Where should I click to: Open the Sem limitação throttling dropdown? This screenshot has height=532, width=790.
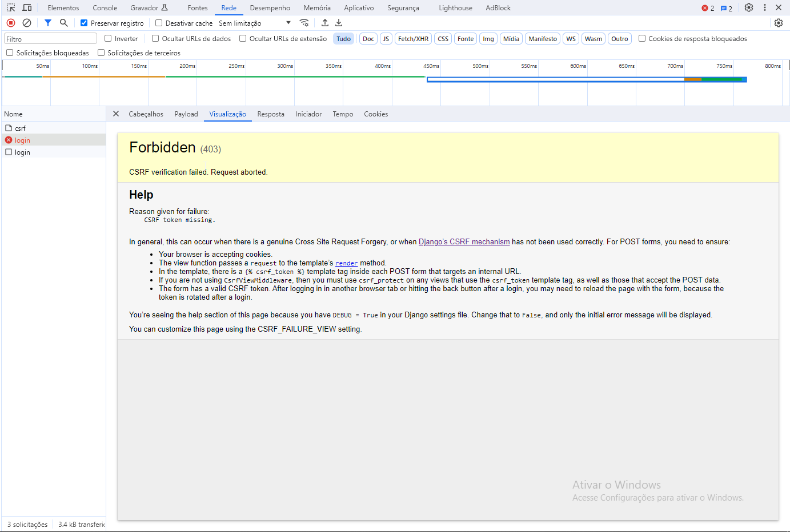(x=255, y=23)
